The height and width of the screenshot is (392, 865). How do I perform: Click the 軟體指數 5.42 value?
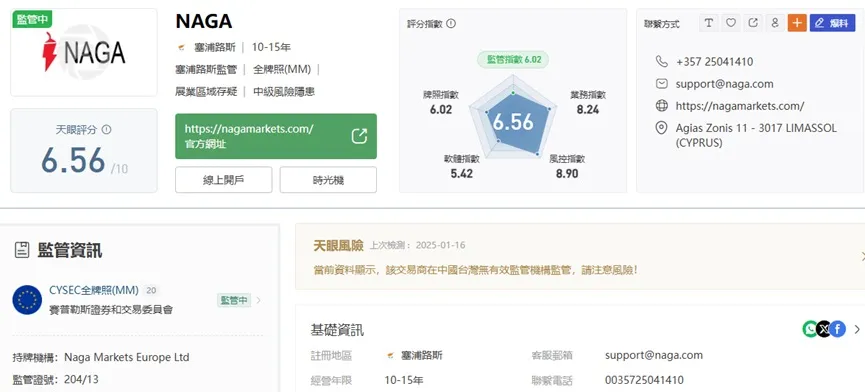click(461, 174)
